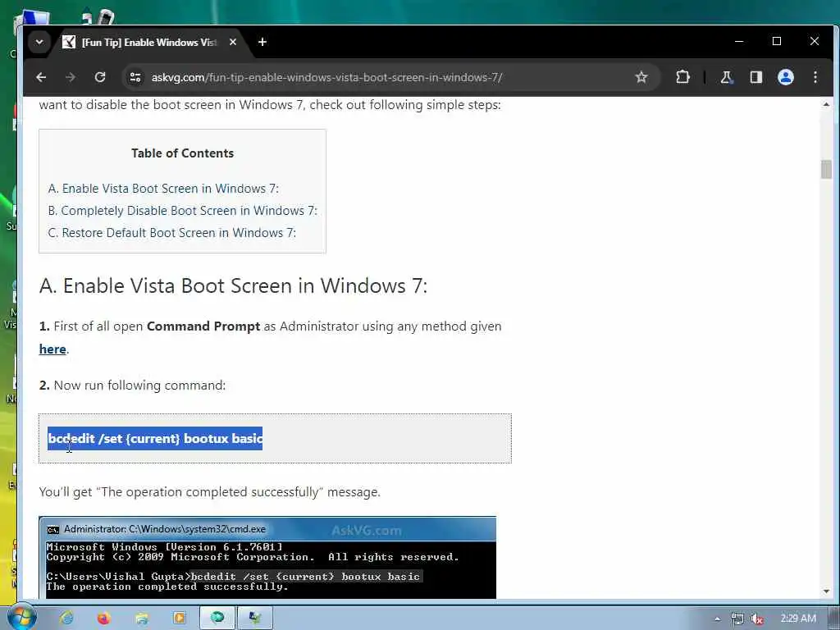Open the network tray icon
This screenshot has width=840, height=630.
(x=737, y=619)
